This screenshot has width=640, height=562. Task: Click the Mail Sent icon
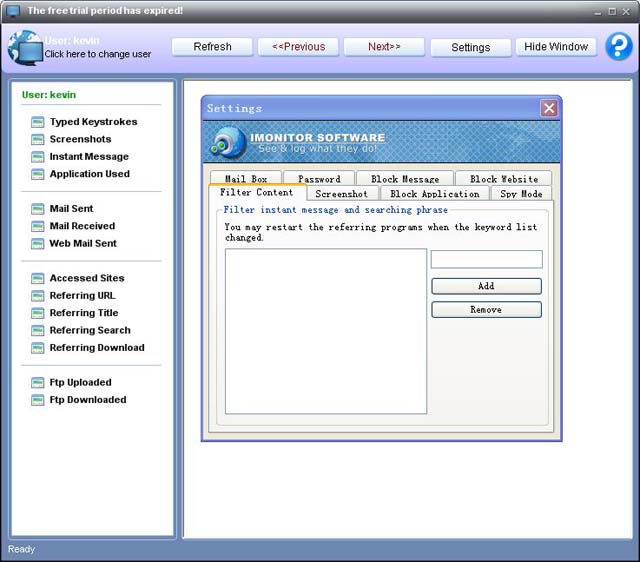[x=38, y=209]
